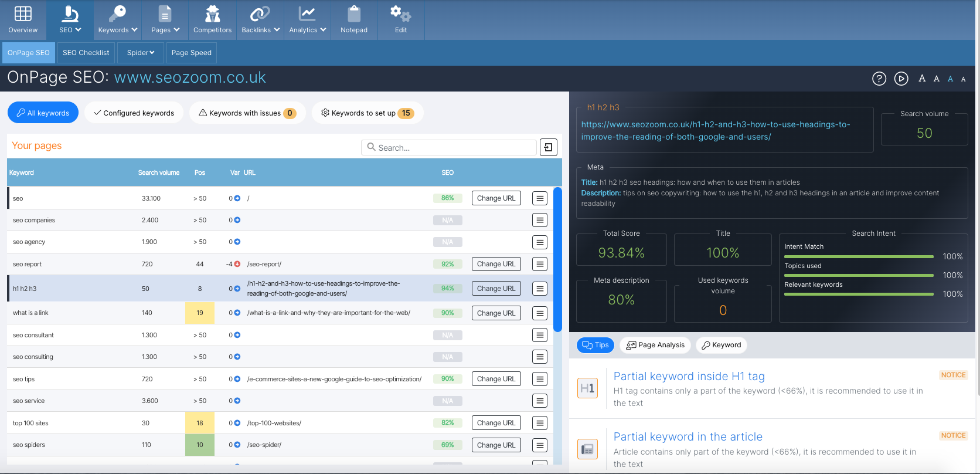Image resolution: width=980 pixels, height=474 pixels.
Task: Switch to the Page Speed tab
Action: click(192, 53)
